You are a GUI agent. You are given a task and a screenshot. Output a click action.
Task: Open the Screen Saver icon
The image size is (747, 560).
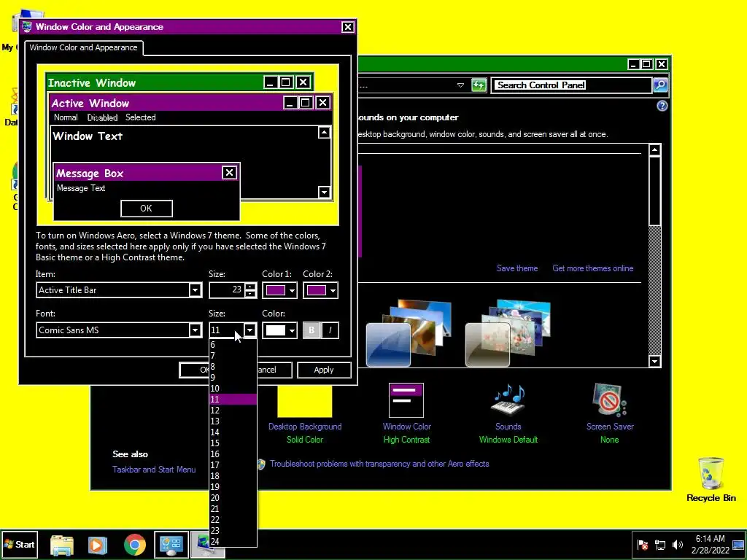coord(610,400)
